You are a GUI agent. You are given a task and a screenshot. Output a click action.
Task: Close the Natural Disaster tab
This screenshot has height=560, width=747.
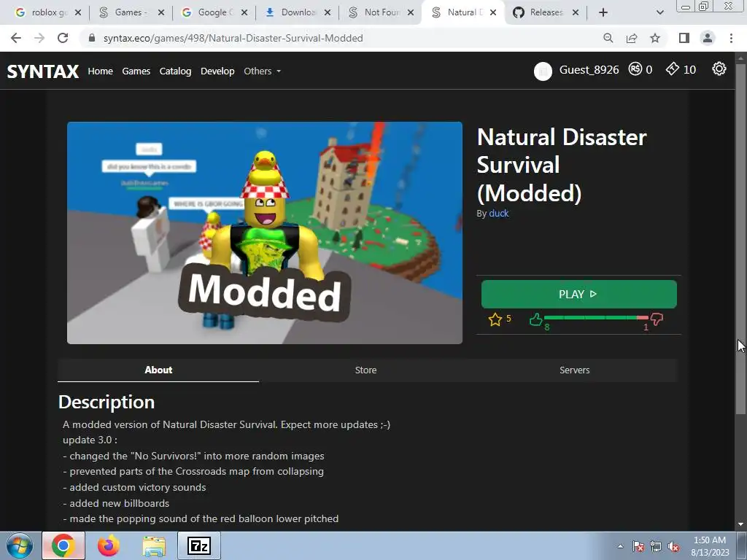(493, 12)
